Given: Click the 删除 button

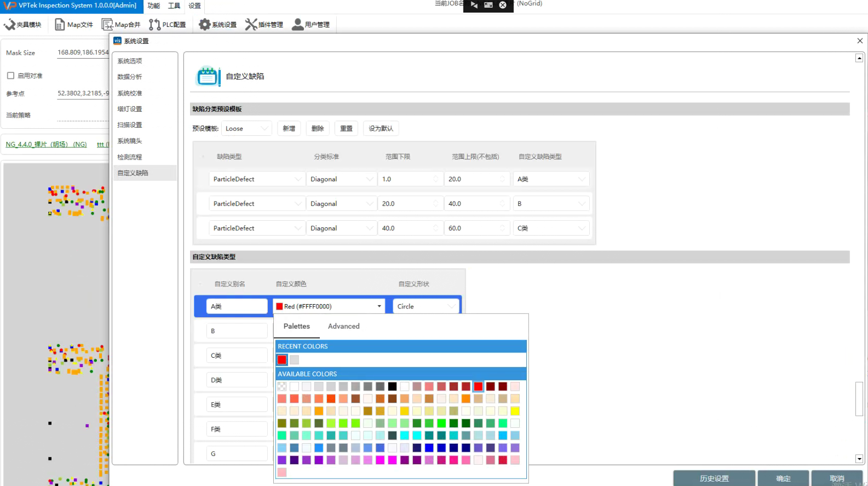Looking at the screenshot, I should [318, 129].
